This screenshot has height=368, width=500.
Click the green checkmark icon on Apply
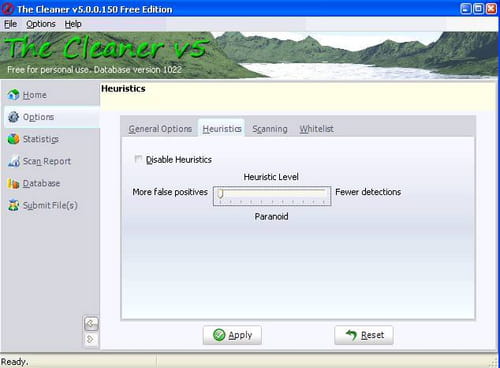[x=219, y=335]
